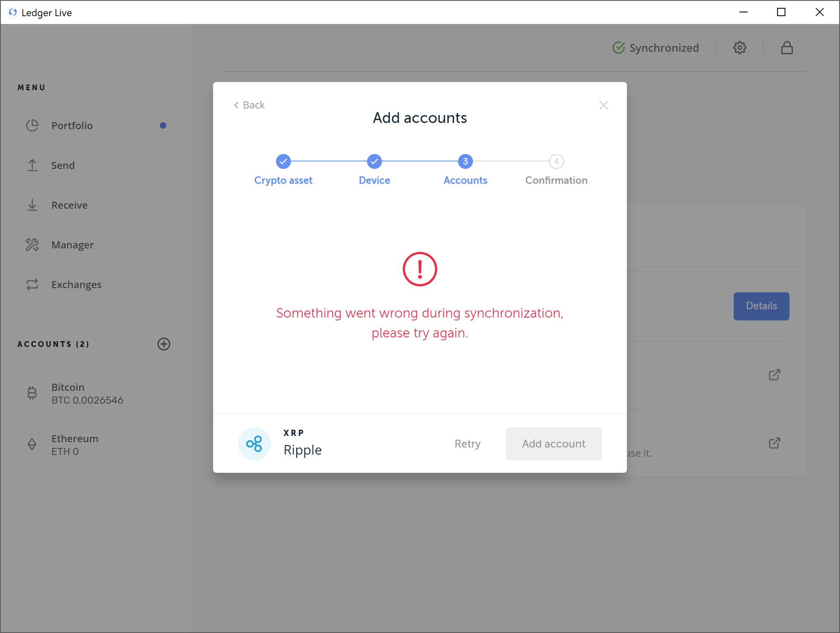Screen dimensions: 840x633
Task: Click the Retry button for synchronization
Action: click(467, 443)
